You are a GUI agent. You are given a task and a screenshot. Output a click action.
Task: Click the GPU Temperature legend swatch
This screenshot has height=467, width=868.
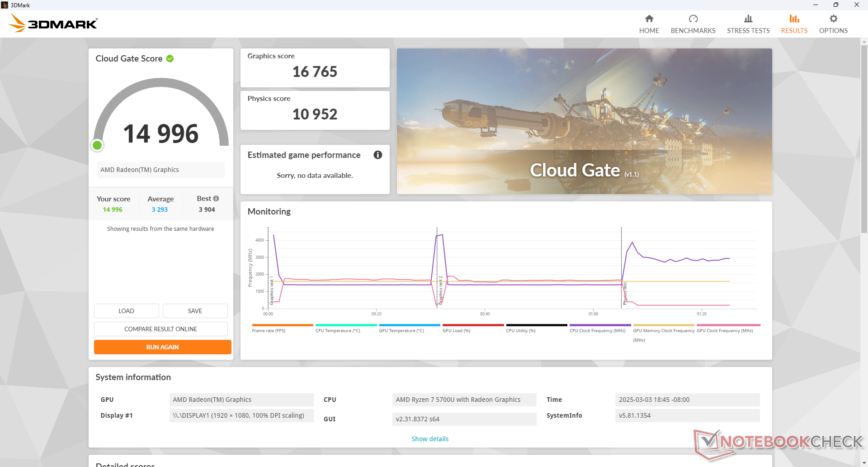tap(410, 325)
